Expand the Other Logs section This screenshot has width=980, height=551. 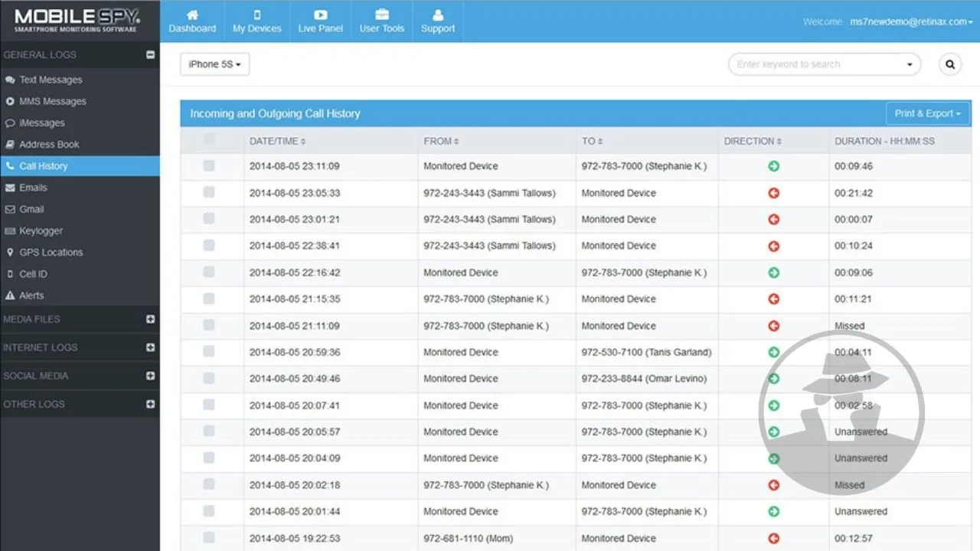(150, 404)
